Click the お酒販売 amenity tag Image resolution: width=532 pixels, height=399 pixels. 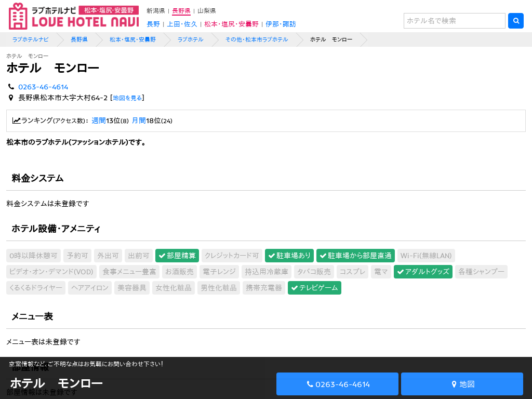[x=179, y=272]
